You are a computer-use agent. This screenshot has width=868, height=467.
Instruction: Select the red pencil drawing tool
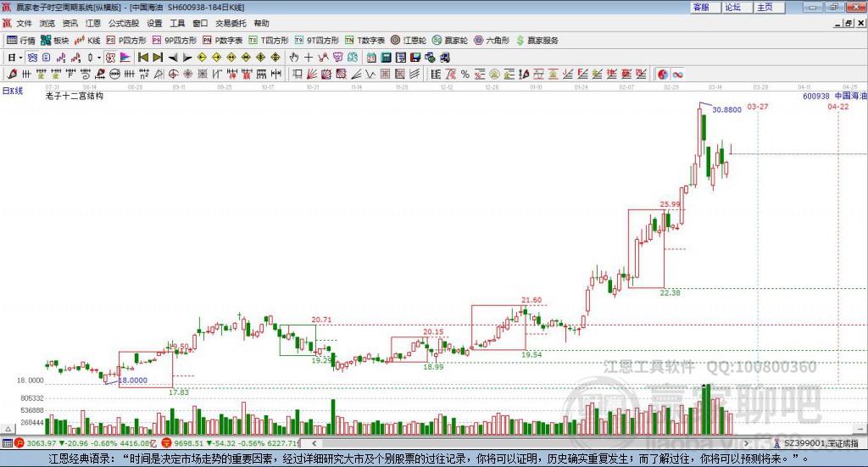(12, 74)
